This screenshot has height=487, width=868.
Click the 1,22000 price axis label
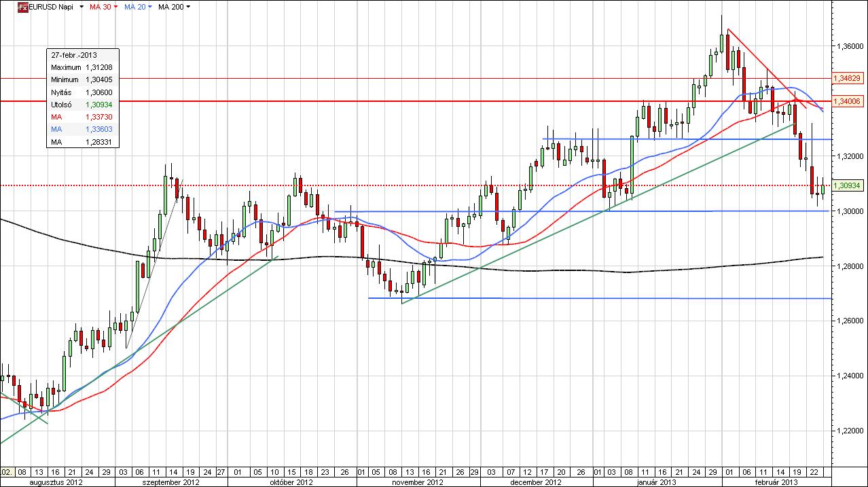[x=849, y=431]
